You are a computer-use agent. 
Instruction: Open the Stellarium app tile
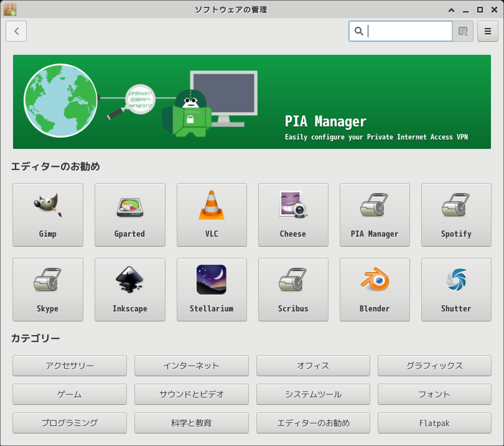[x=212, y=290]
